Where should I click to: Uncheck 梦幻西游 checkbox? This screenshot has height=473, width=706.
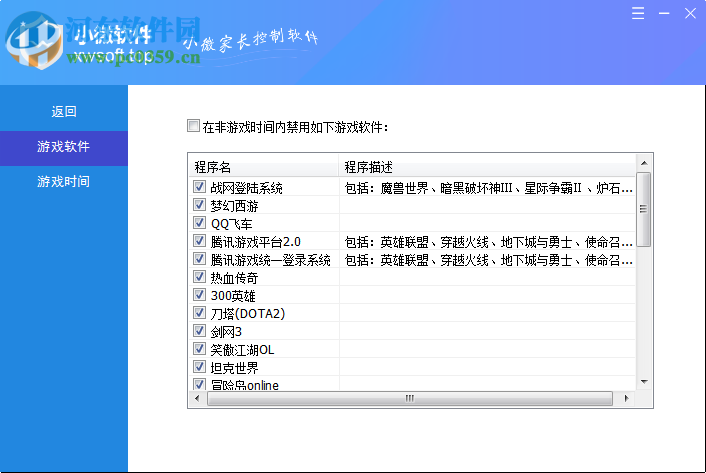pos(199,205)
